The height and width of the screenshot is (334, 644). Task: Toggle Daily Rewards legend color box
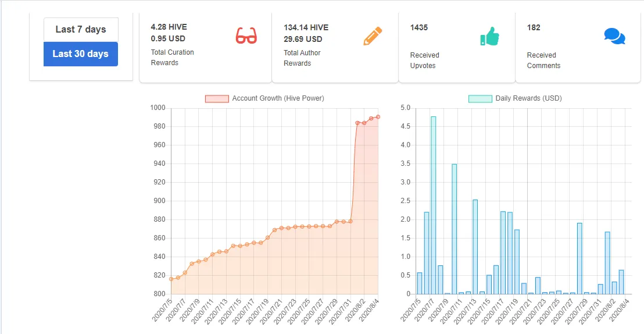[480, 99]
